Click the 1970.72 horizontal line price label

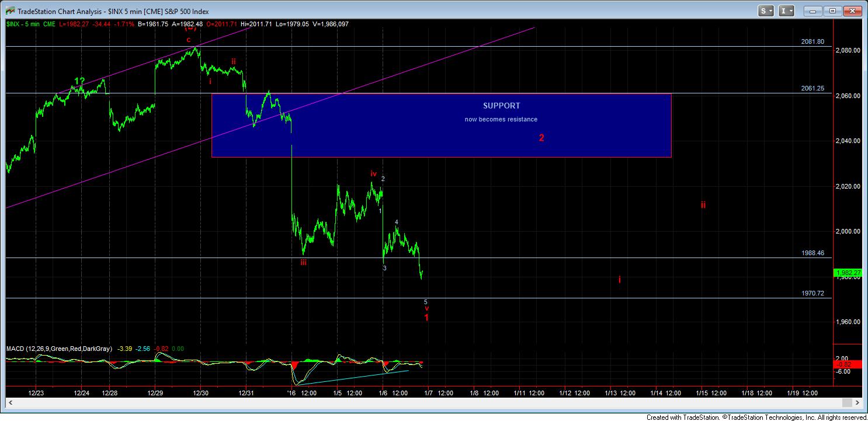[x=813, y=293]
